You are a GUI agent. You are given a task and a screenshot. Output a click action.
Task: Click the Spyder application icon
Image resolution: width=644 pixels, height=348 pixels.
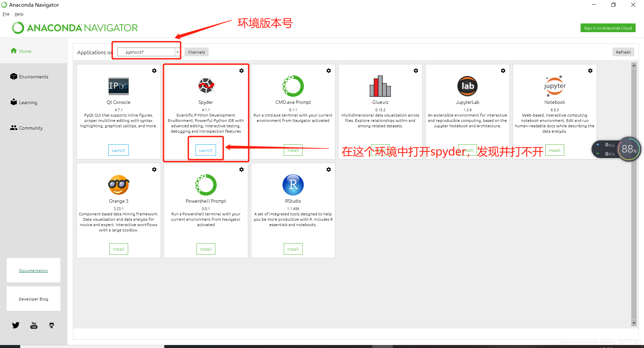206,86
